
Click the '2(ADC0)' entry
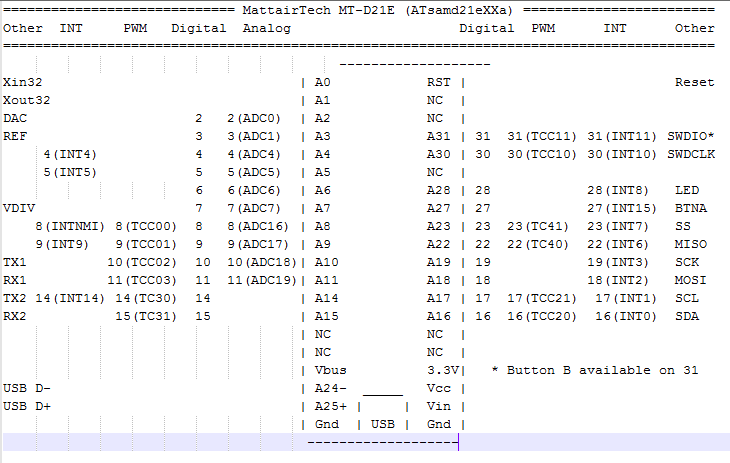[x=254, y=118]
